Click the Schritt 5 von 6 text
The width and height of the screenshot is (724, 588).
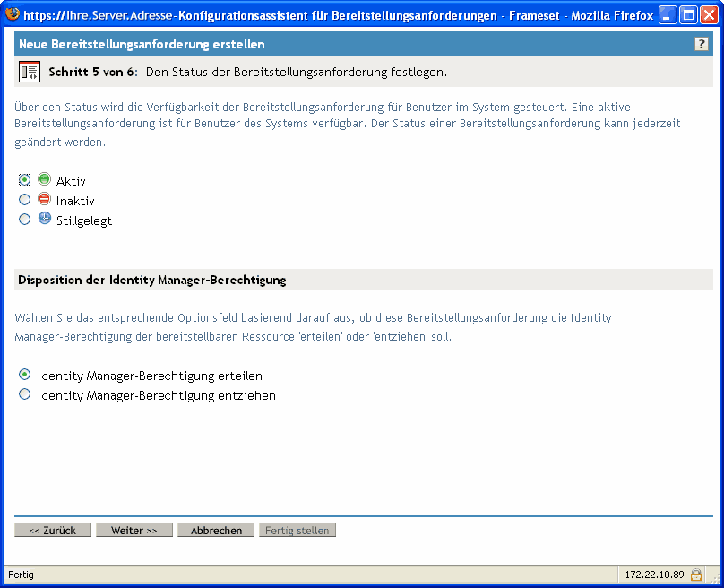point(93,72)
